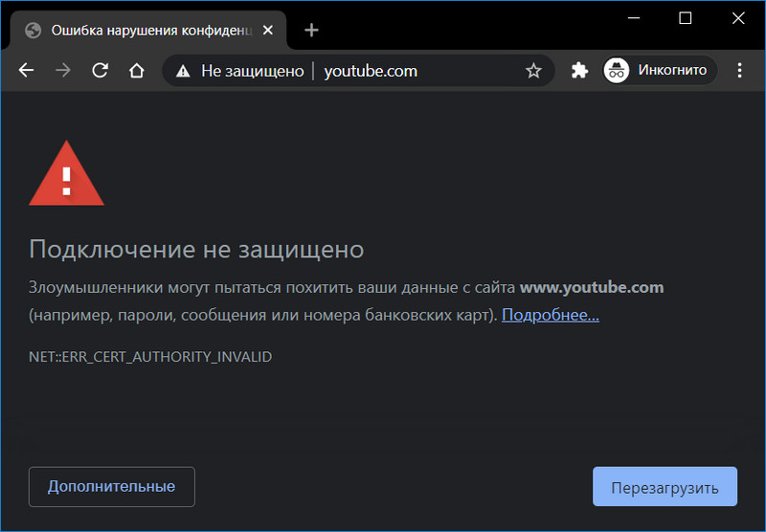Click the NET::ERR_CERT_AUTHORITY_INVALID error code
Screen dimensions: 766x532
pos(150,357)
